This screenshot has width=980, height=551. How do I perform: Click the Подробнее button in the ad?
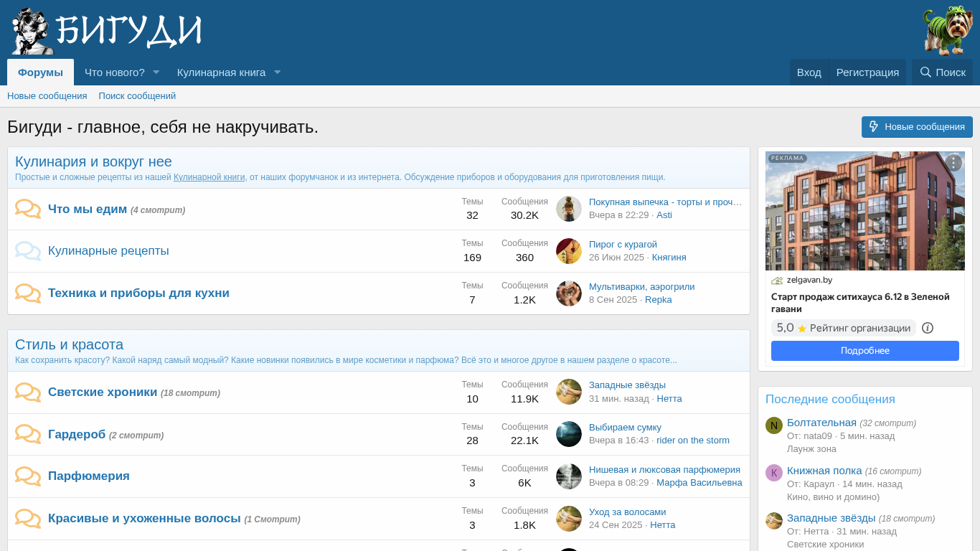864,351
